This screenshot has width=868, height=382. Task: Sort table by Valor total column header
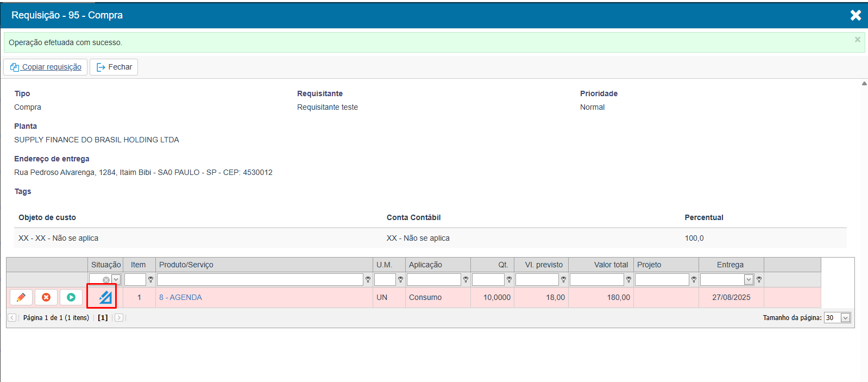tap(611, 265)
